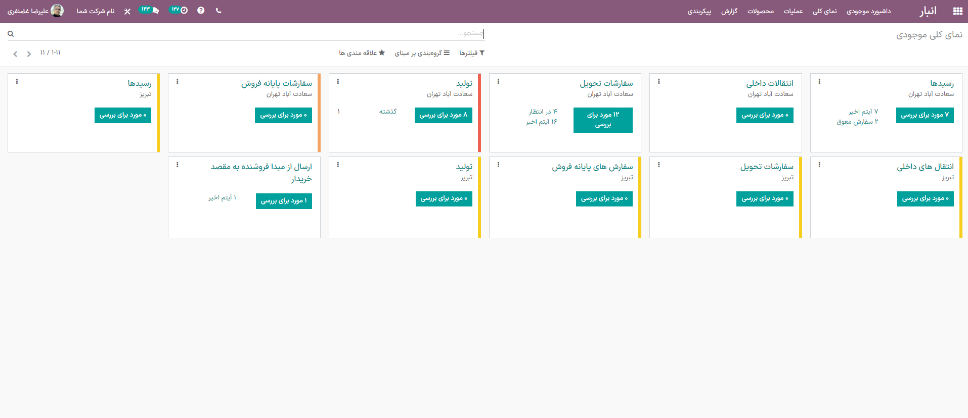The image size is (968, 418).
Task: Open the chat messages icon
Action: [x=151, y=11]
